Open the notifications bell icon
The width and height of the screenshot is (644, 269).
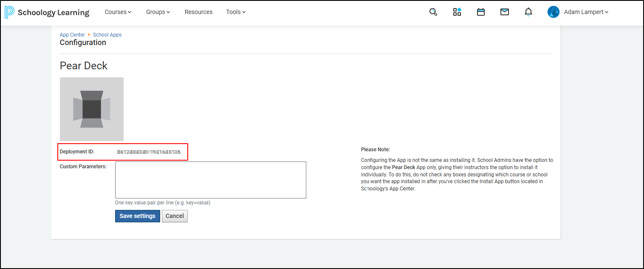pyautogui.click(x=528, y=12)
